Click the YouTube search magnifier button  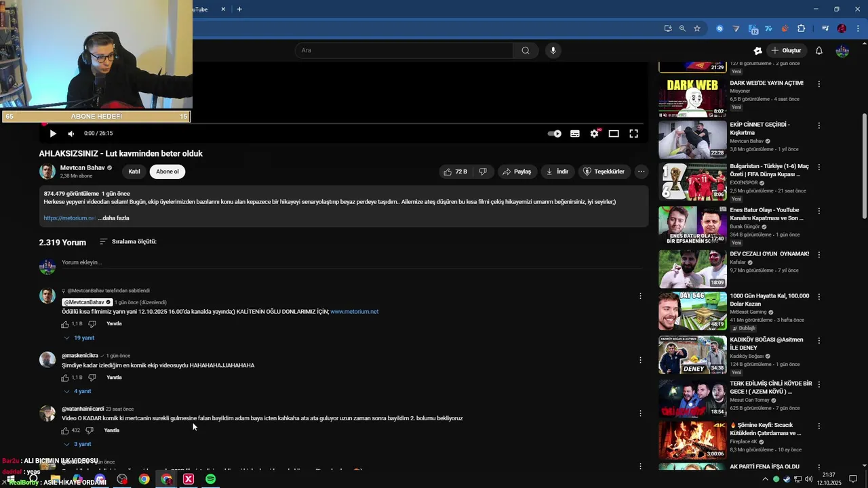[x=526, y=50]
